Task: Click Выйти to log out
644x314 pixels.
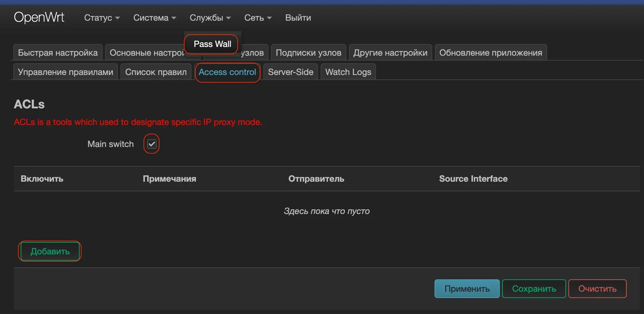Action: point(298,18)
